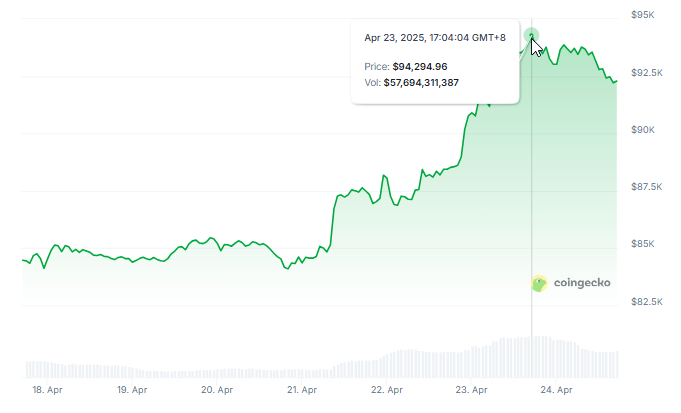Click the tooltip price $94,294.96
Image resolution: width=681 pixels, height=413 pixels.
click(420, 66)
